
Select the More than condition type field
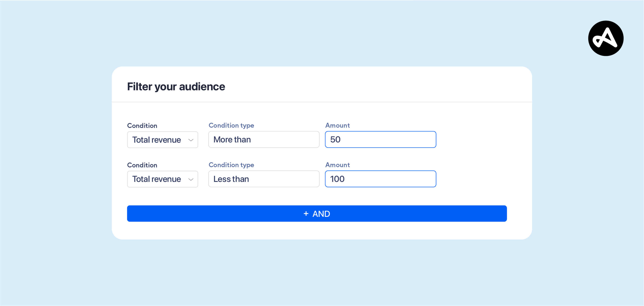coord(263,140)
